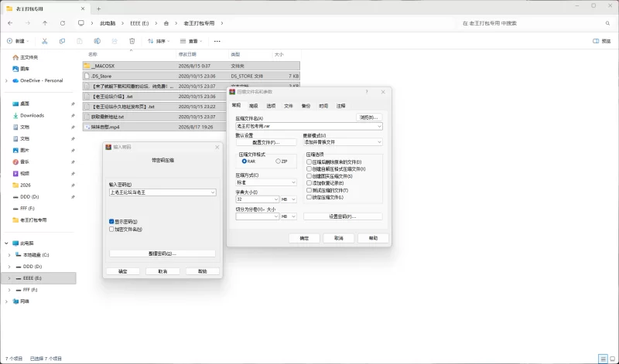Check 加密文件名 in password dialog
This screenshot has width=619, height=364.
pos(111,229)
